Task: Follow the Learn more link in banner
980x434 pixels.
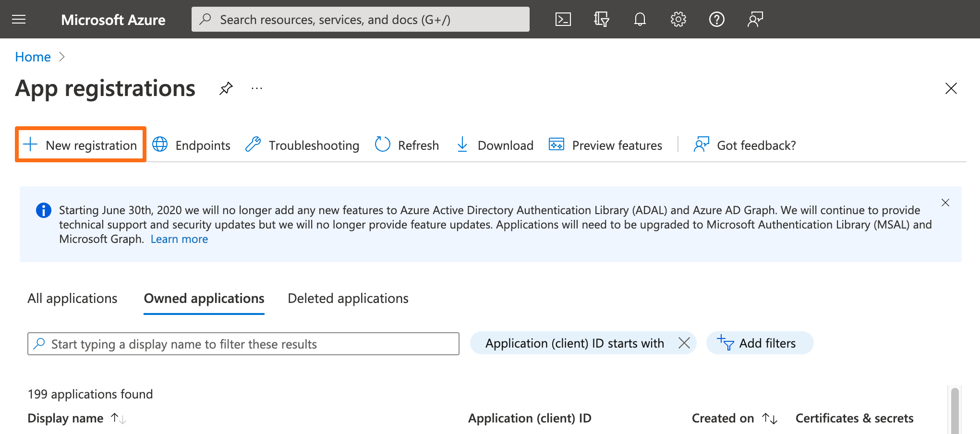Action: tap(179, 239)
